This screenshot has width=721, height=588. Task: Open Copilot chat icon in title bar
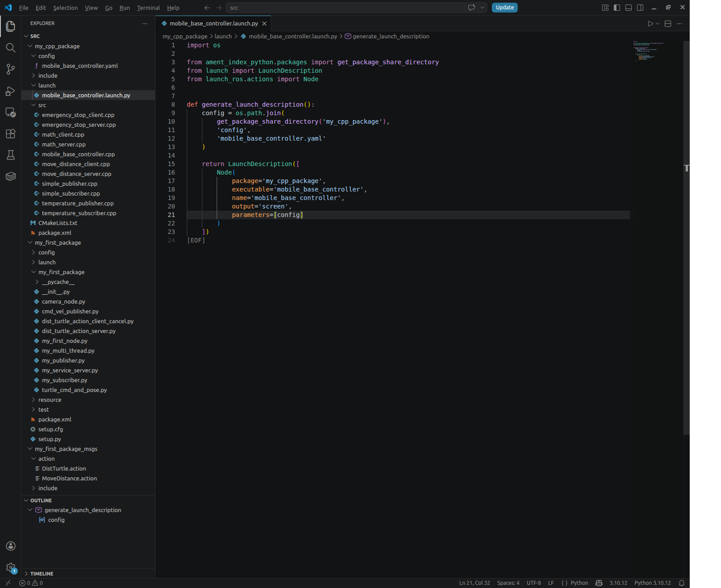471,8
